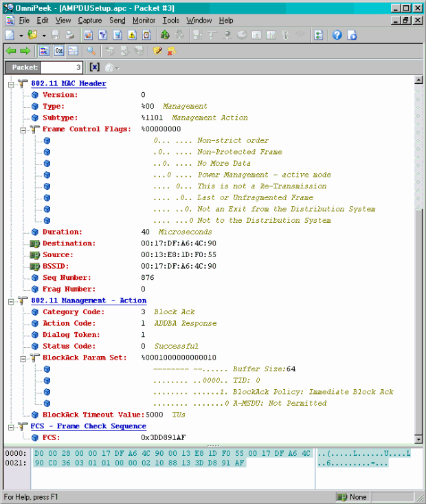This screenshot has height=504, width=426.
Task: Open the File menu
Action: tap(24, 21)
